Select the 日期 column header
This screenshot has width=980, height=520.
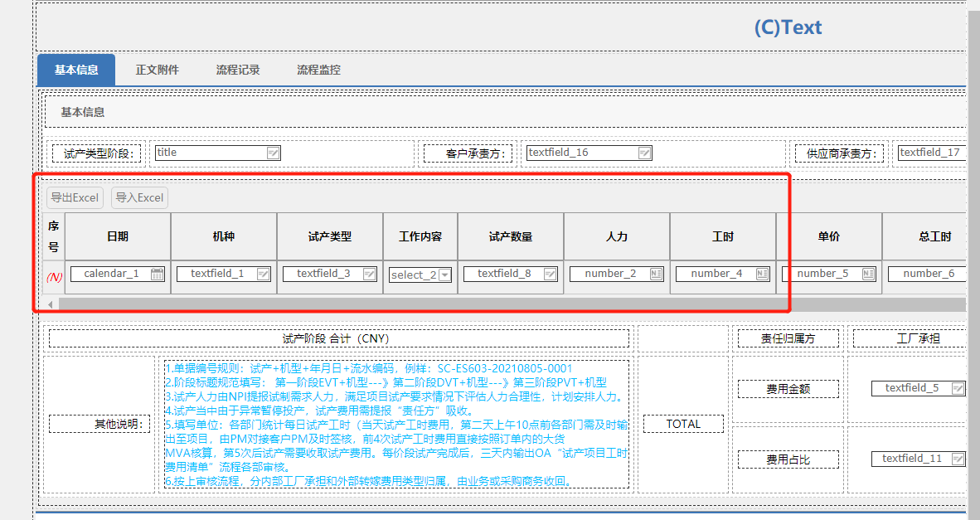[118, 236]
